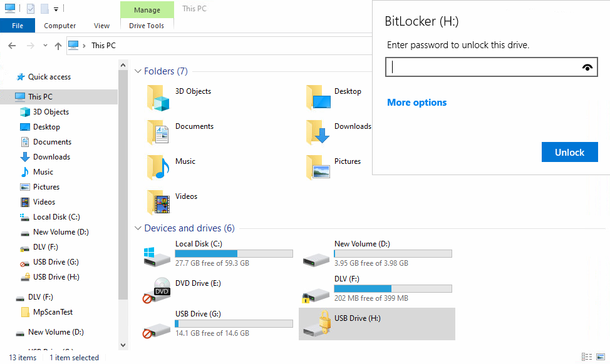
Task: Open the Videos folder icon in Folders
Action: coord(158,203)
